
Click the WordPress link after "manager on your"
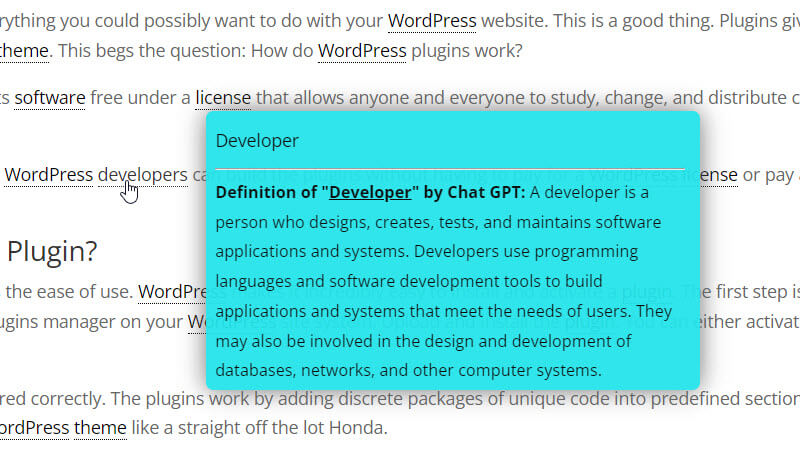tap(200, 322)
